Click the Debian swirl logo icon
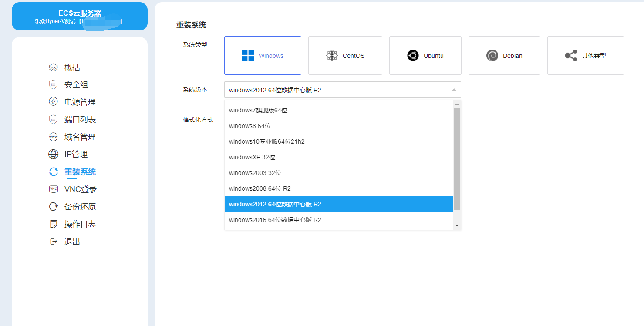The width and height of the screenshot is (644, 326). pos(492,56)
